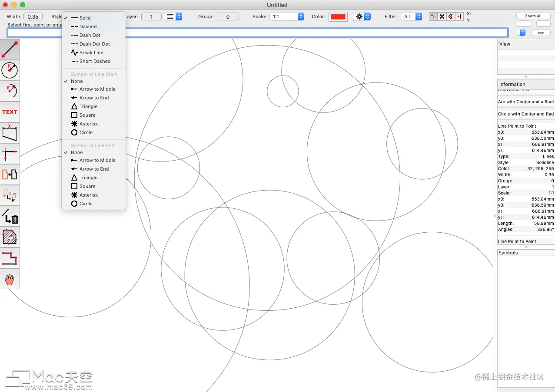Click the Color 32, 255, 255 value
The image size is (555, 392).
tap(541, 168)
